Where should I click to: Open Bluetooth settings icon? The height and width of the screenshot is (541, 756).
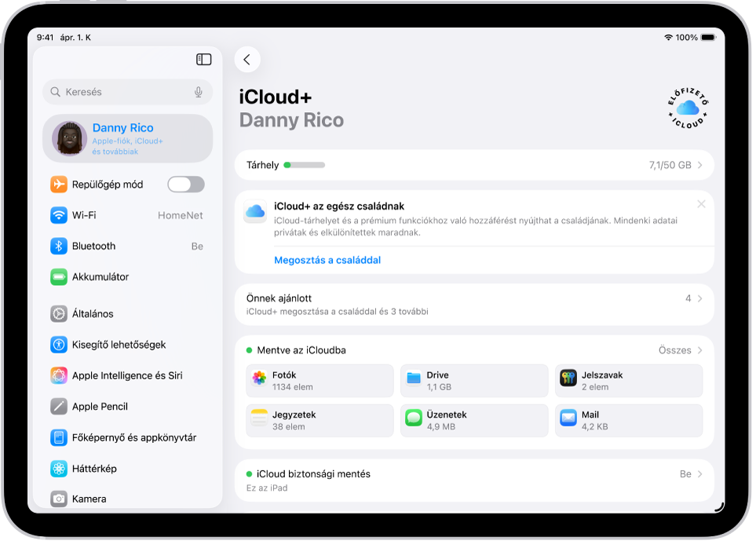pyautogui.click(x=59, y=246)
